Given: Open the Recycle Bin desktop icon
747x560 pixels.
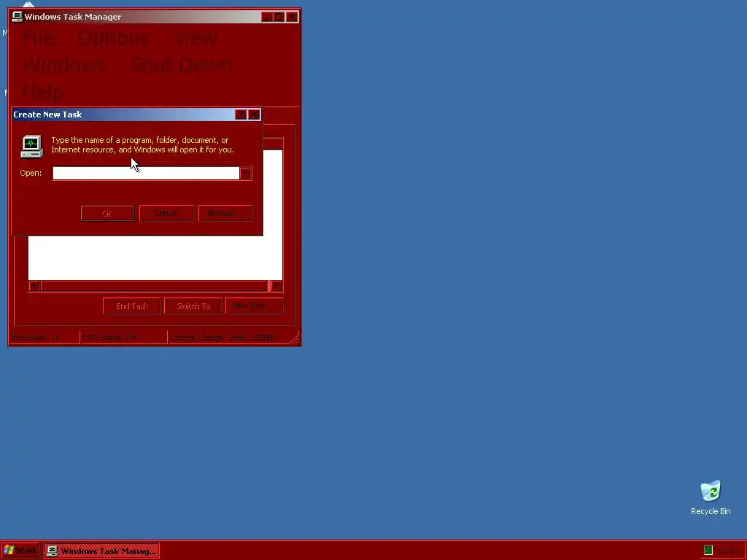Looking at the screenshot, I should point(711,497).
